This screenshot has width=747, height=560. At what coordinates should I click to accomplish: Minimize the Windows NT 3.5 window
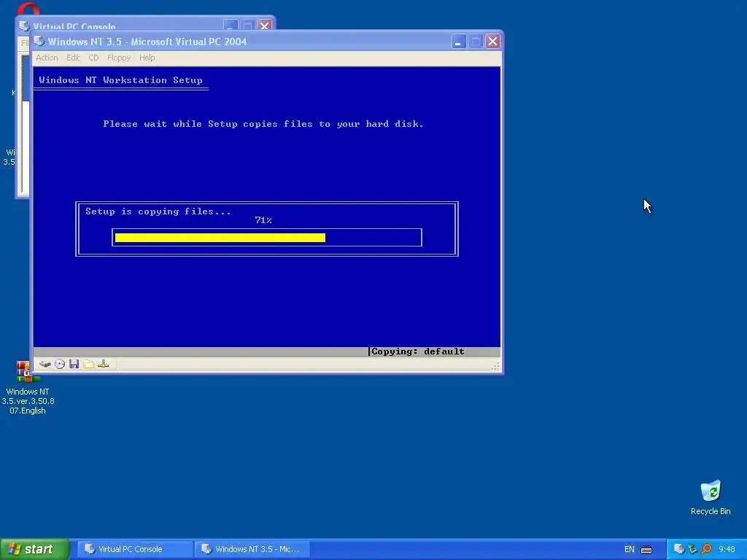458,42
